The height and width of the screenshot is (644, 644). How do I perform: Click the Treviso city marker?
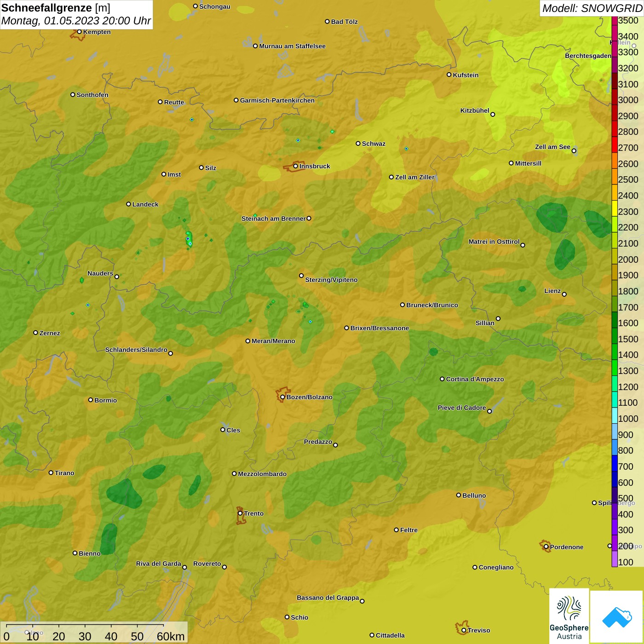point(464,630)
